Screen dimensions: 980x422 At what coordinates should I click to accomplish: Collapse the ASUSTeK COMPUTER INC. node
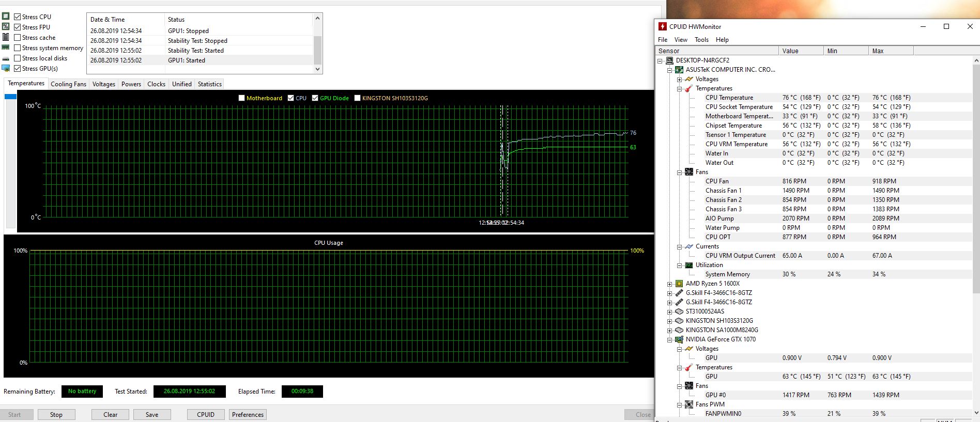(670, 70)
